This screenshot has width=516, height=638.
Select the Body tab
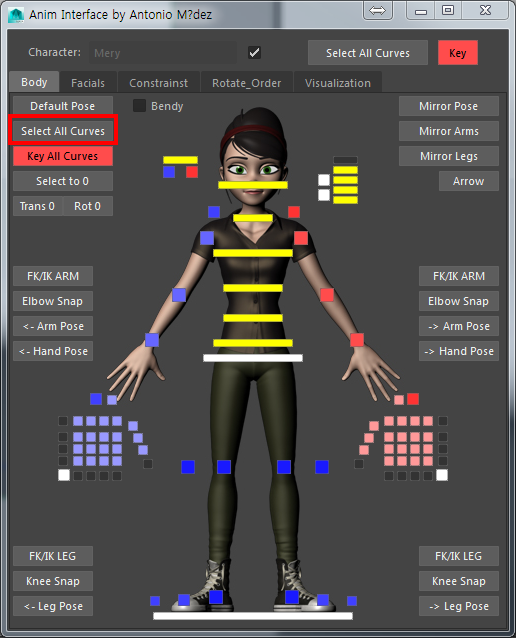(34, 82)
